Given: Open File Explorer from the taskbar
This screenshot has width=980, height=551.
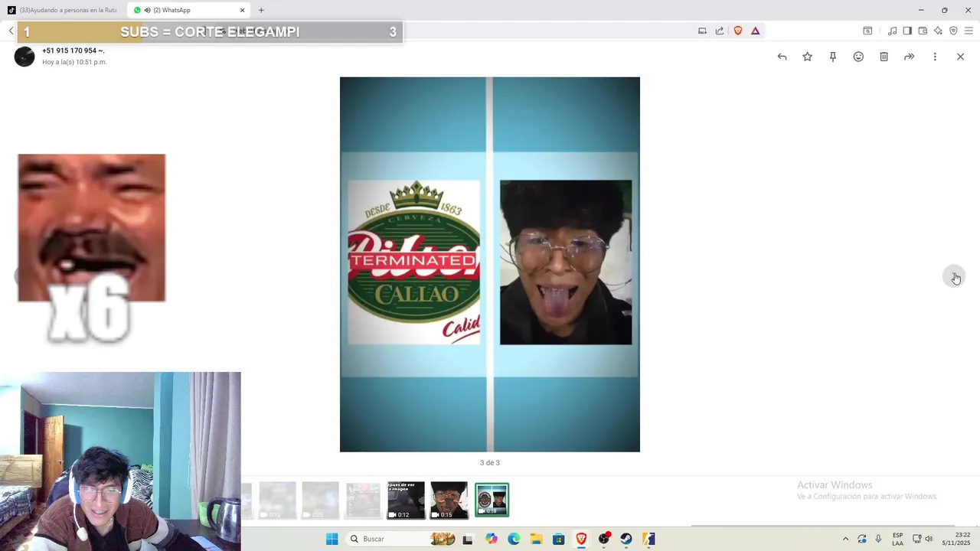Looking at the screenshot, I should click(x=536, y=539).
